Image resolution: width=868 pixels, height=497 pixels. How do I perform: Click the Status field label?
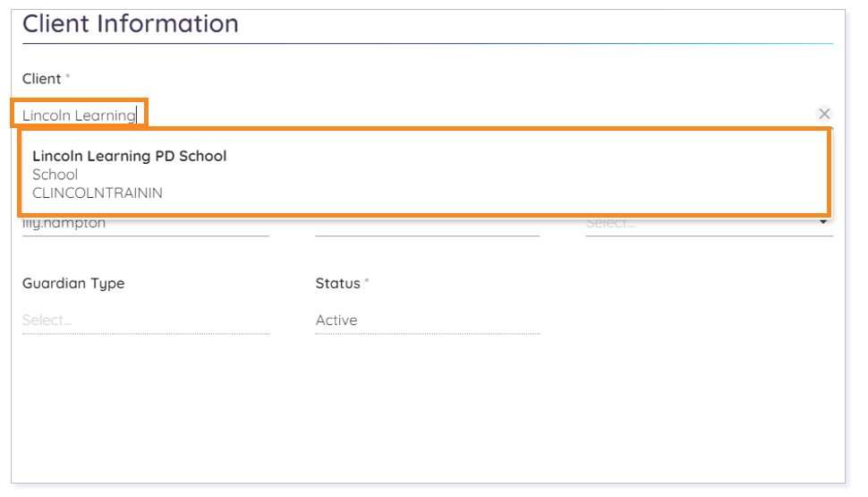[x=337, y=283]
